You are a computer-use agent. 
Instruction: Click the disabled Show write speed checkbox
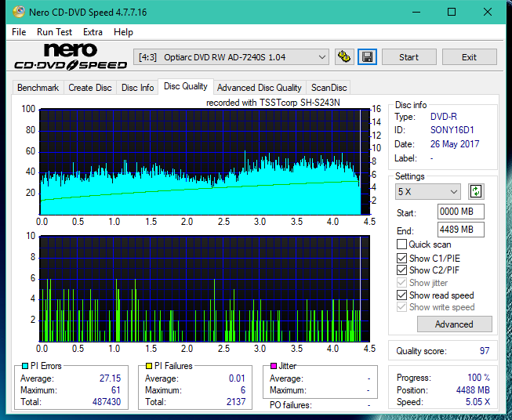401,307
